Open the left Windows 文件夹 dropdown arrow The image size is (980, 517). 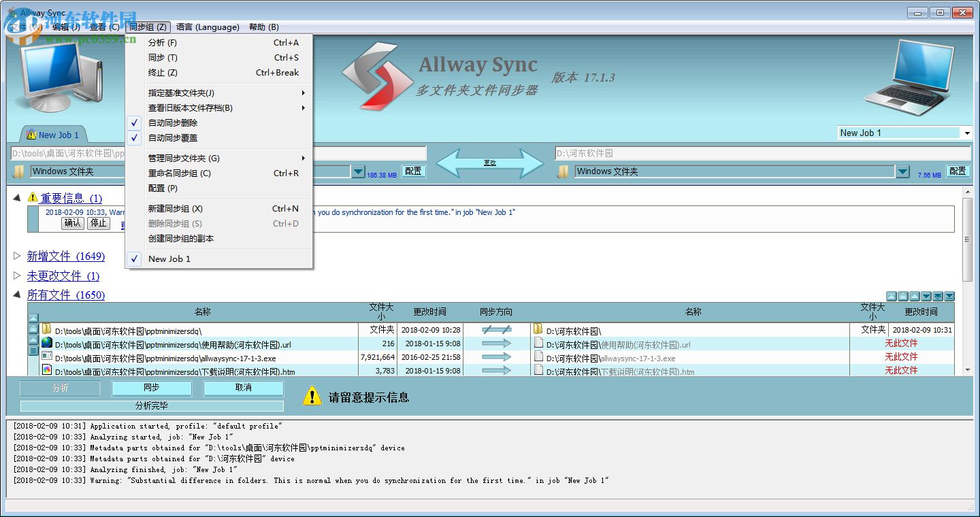point(358,171)
